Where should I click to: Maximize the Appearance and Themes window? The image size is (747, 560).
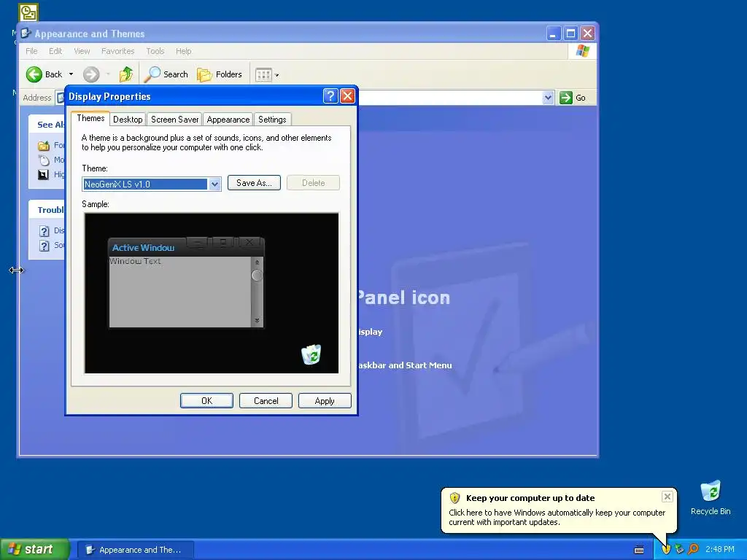(570, 34)
